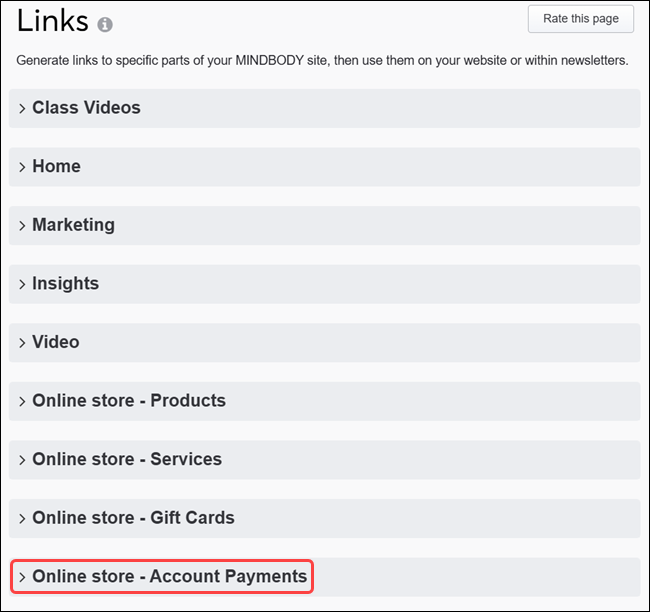650x612 pixels.
Task: Expand the Marketing section chevron
Action: click(22, 226)
